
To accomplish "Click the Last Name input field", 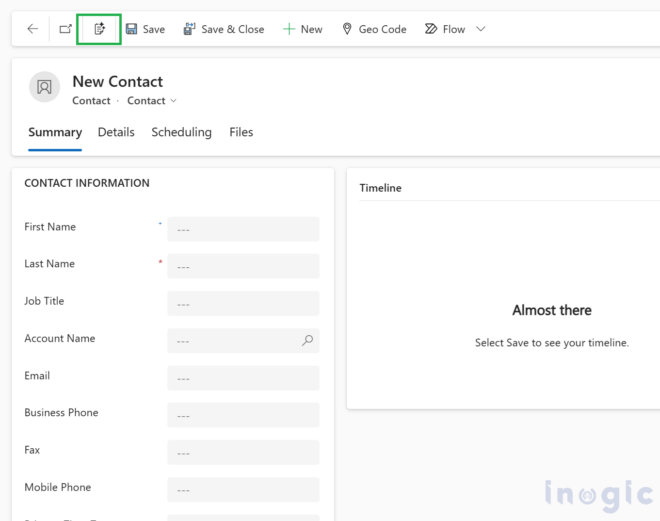I will 243,266.
